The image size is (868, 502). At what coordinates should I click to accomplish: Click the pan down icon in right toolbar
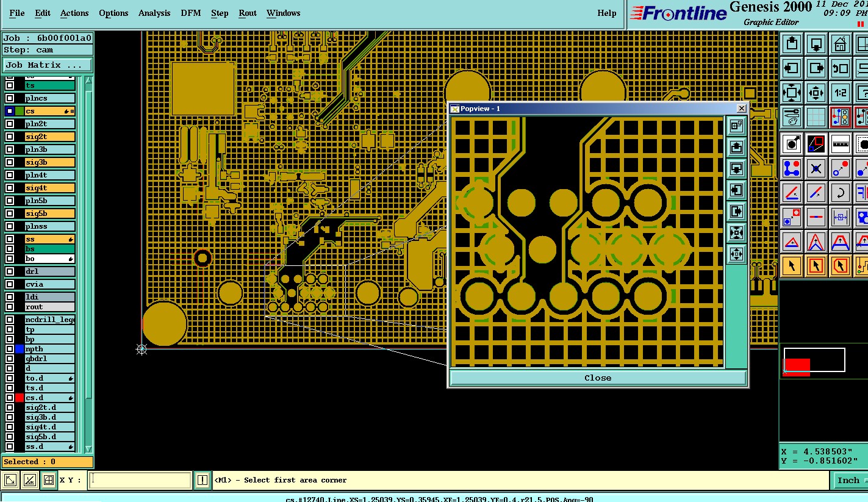(x=816, y=44)
